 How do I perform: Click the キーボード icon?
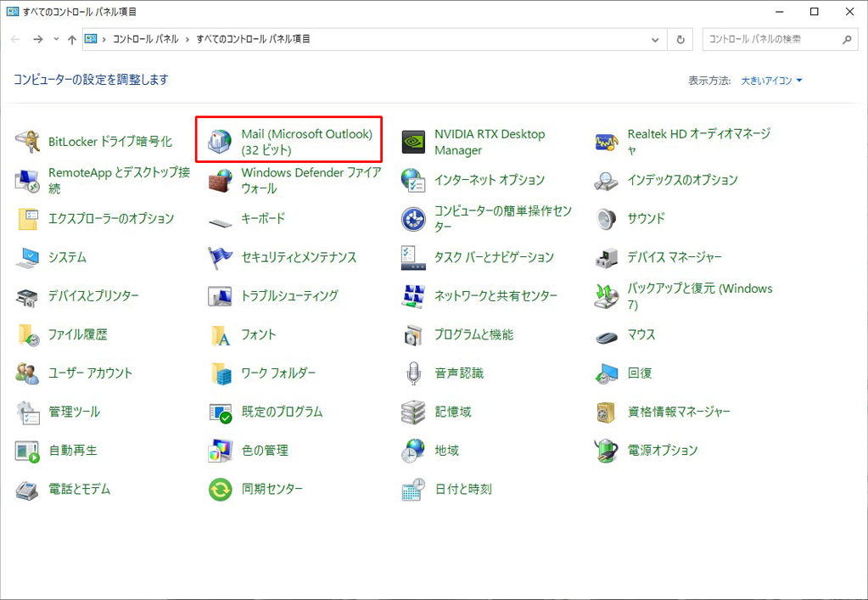tap(220, 221)
